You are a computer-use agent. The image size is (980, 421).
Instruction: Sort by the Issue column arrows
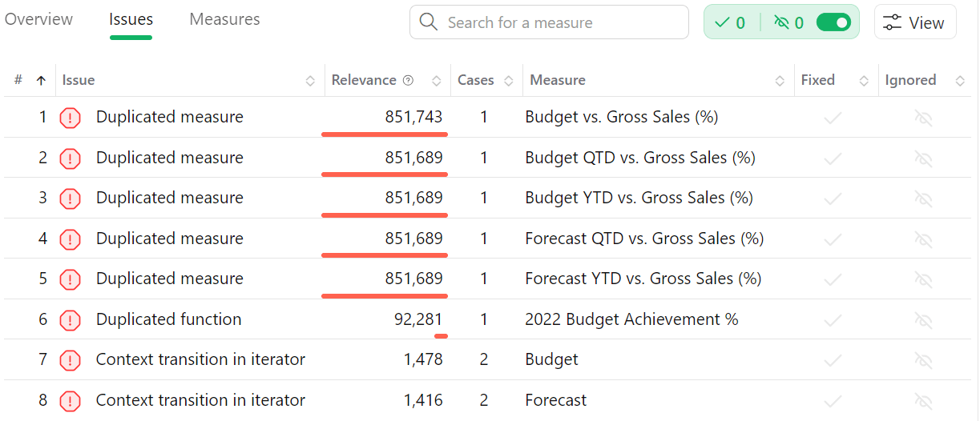tap(310, 81)
